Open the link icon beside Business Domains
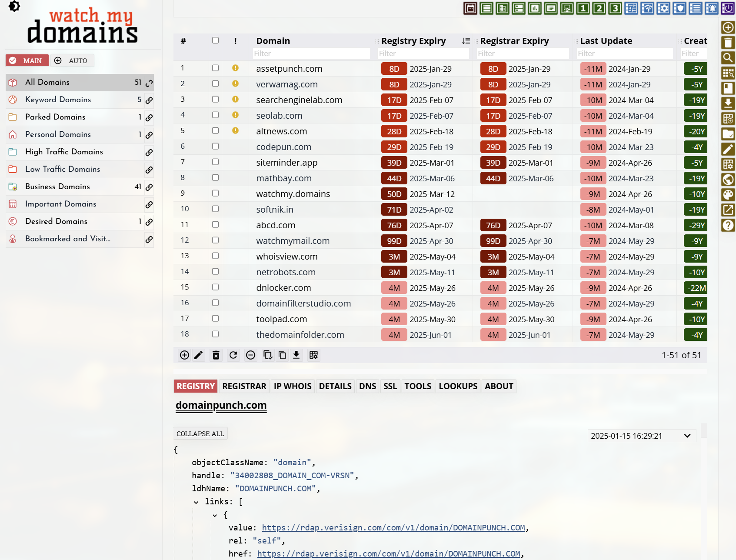 pos(149,187)
